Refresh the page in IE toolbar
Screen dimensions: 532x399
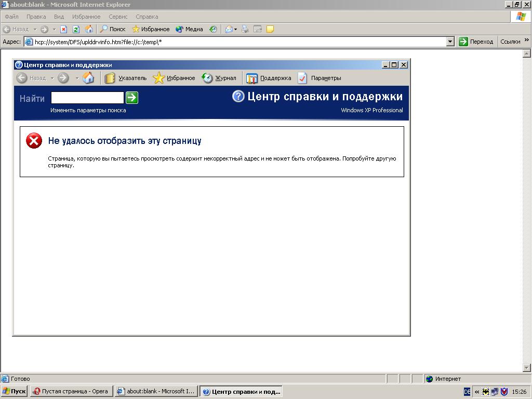76,29
